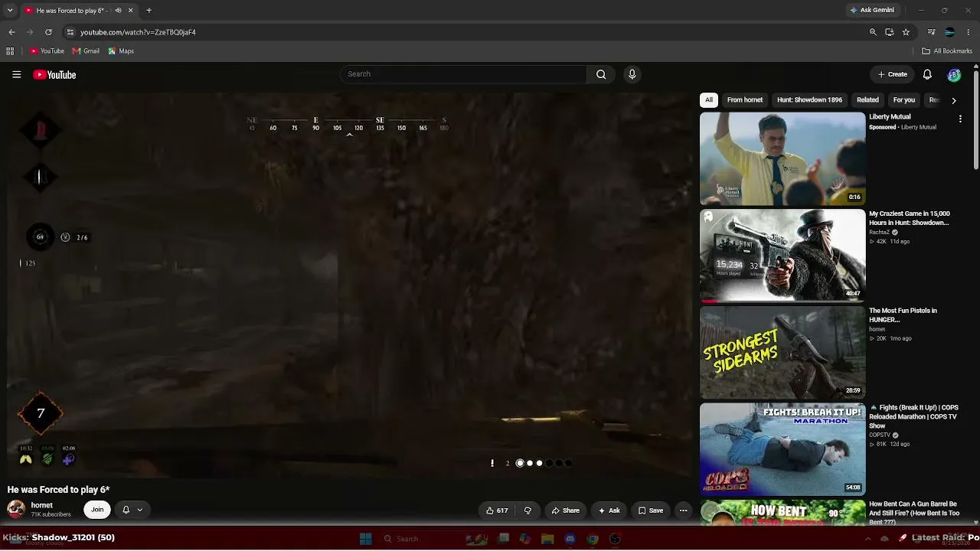This screenshot has height=551, width=980.
Task: Select the All filter chip
Action: tap(709, 99)
